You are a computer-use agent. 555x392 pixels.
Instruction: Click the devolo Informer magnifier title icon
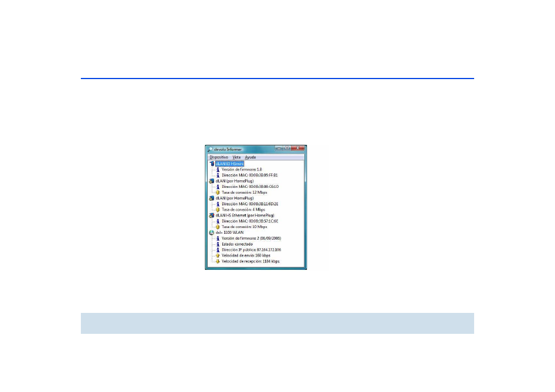pos(210,149)
